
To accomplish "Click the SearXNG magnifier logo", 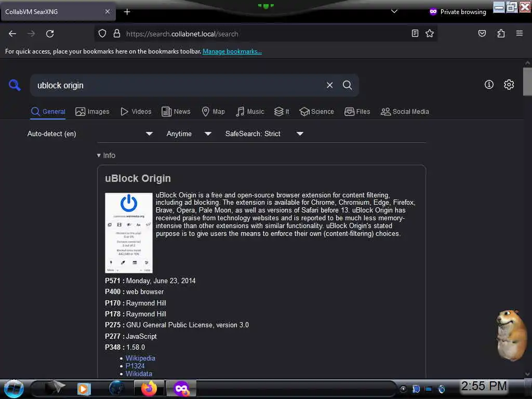I will click(x=15, y=85).
